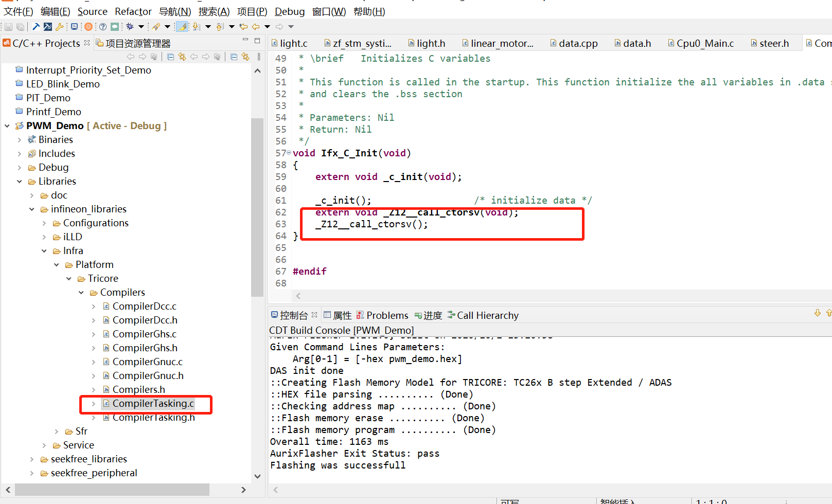Viewport: 832px width, 504px height.
Task: Expand the iLLD folder
Action: 44,237
